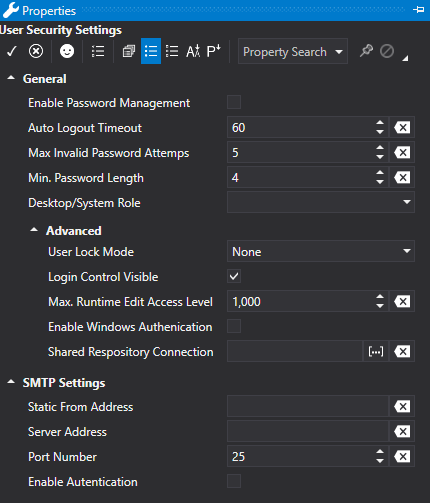The height and width of the screenshot is (503, 430).
Task: Enable Windows Authentication checkbox
Action: click(234, 326)
